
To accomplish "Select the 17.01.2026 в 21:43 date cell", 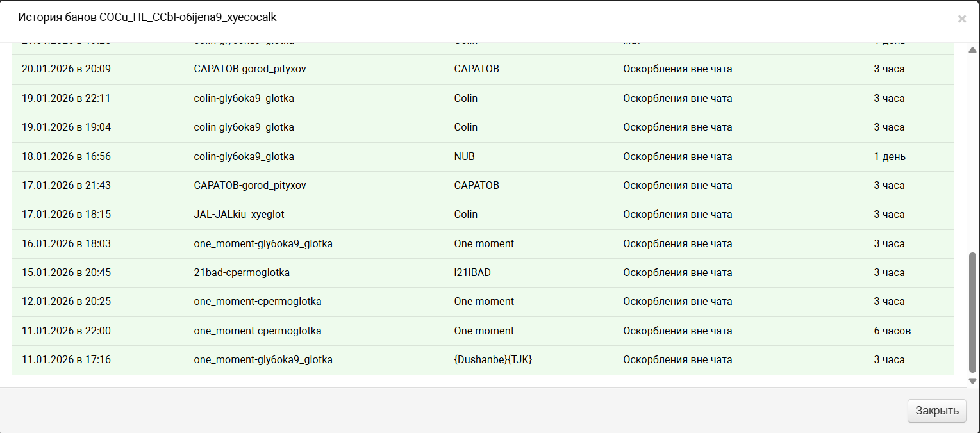I will (x=66, y=186).
